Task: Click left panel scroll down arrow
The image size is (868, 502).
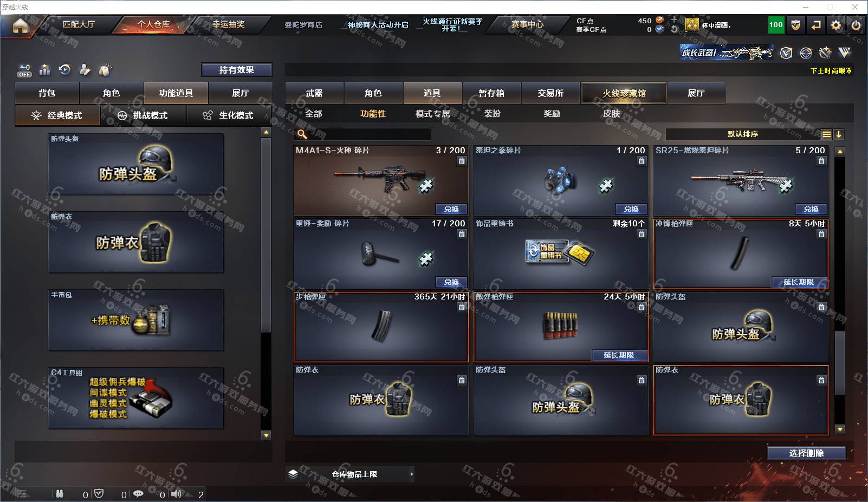Action: 265,435
